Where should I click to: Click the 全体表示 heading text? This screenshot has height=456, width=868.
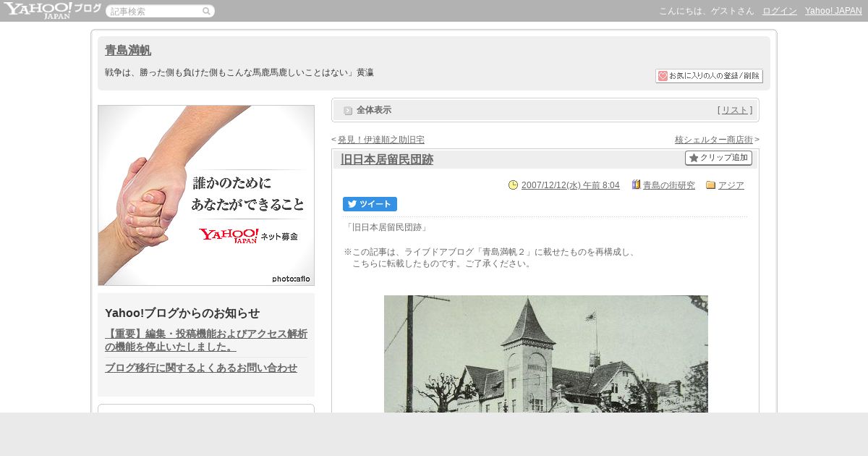374,110
